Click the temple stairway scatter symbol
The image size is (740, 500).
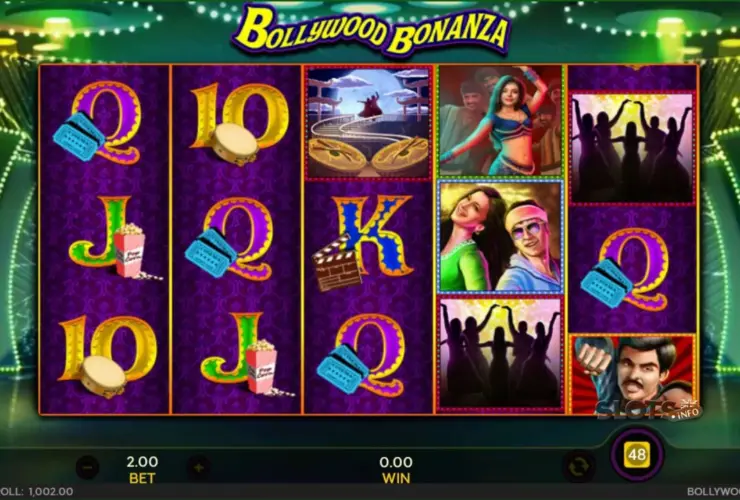pyautogui.click(x=368, y=123)
